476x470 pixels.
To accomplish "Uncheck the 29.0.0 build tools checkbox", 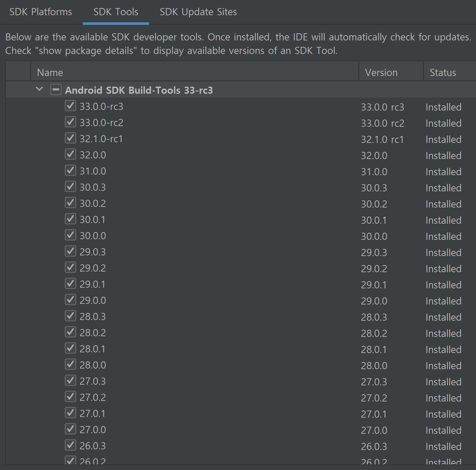I will [x=70, y=300].
